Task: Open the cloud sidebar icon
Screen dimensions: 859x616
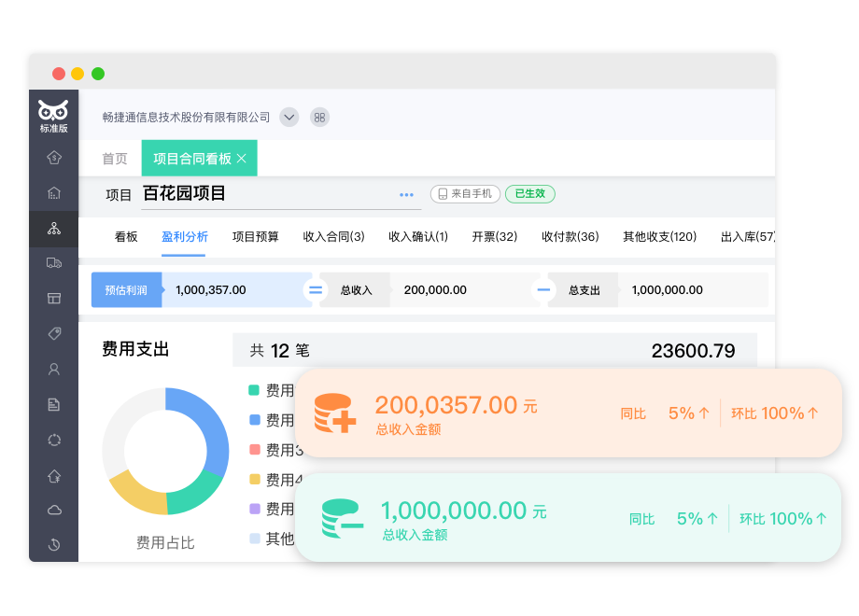Action: click(x=54, y=511)
